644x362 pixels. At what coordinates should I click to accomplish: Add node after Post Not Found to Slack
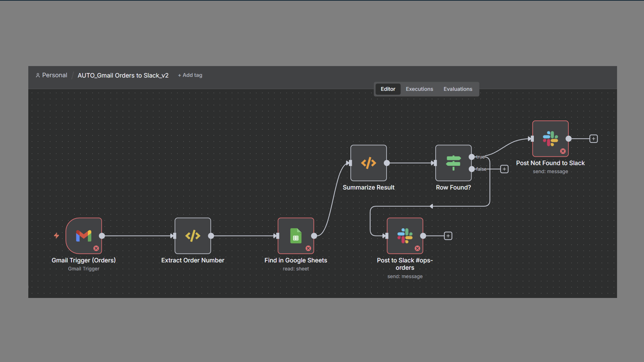pos(593,139)
